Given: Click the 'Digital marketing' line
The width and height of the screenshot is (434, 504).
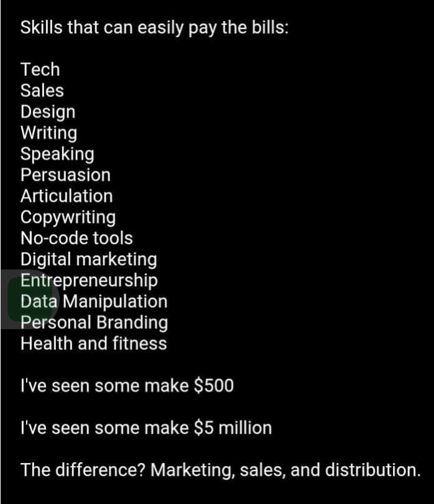Looking at the screenshot, I should 89,259.
